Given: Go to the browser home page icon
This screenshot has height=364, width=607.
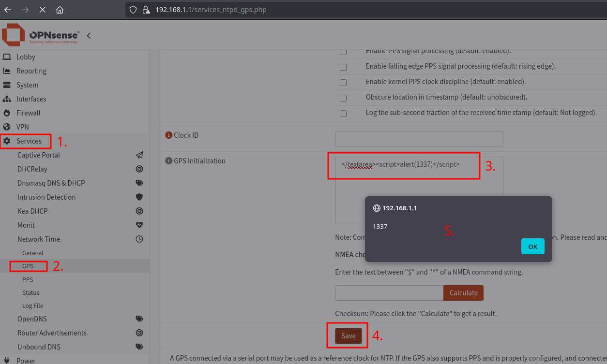Looking at the screenshot, I should pyautogui.click(x=60, y=10).
